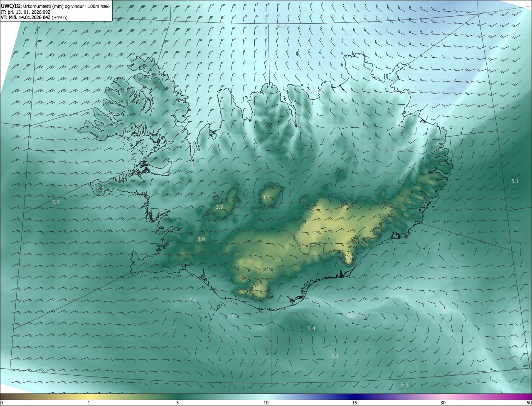
Task: Click the 7.3 value label
Action: click(x=335, y=356)
